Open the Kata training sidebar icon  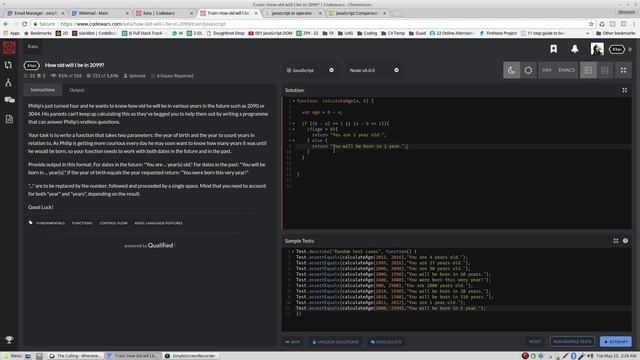(9, 65)
